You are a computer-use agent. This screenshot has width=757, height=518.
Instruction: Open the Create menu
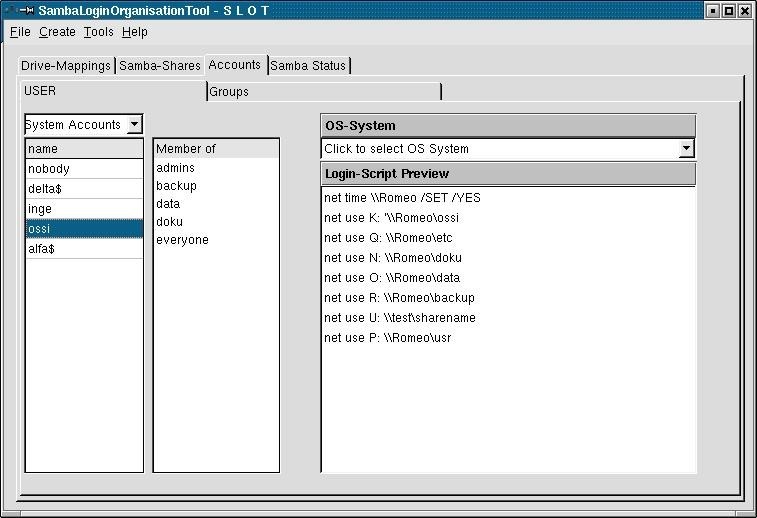click(57, 32)
